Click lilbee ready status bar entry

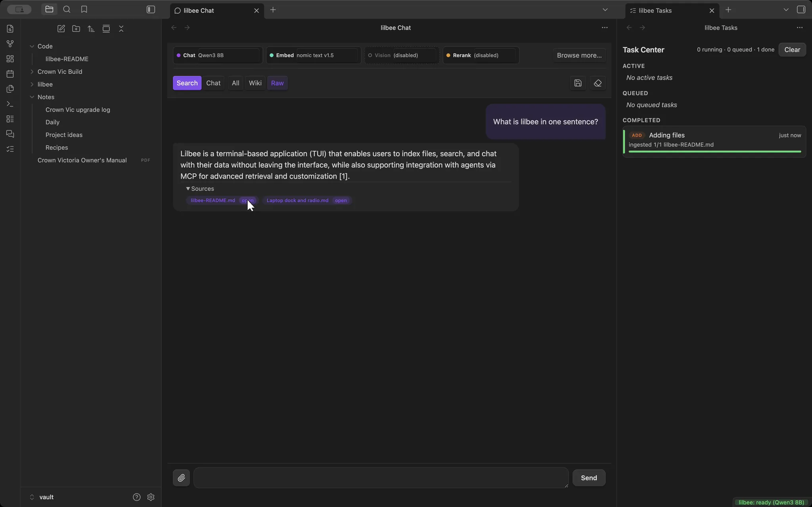771,502
